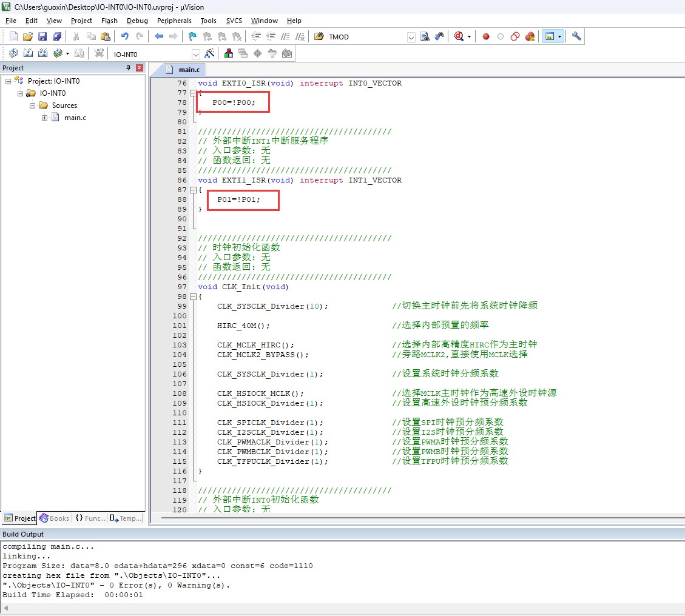This screenshot has width=685, height=616.
Task: Insert a breakpoint with red dot
Action: [x=486, y=36]
